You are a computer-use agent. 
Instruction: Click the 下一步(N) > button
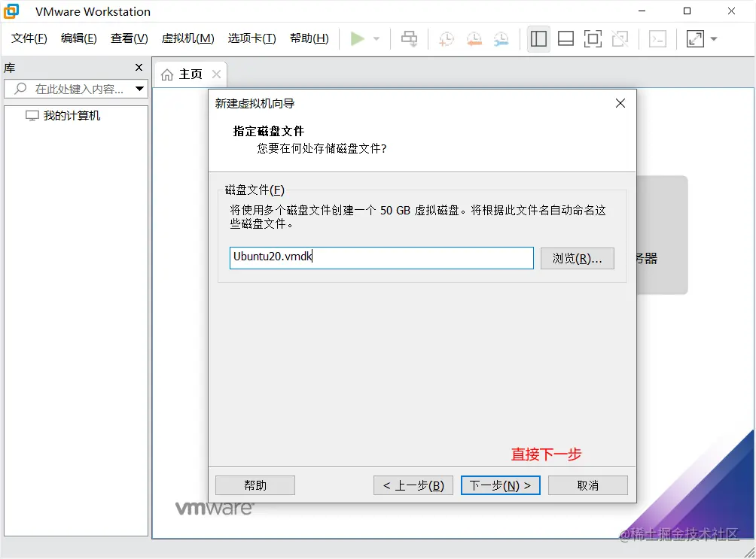[501, 485]
